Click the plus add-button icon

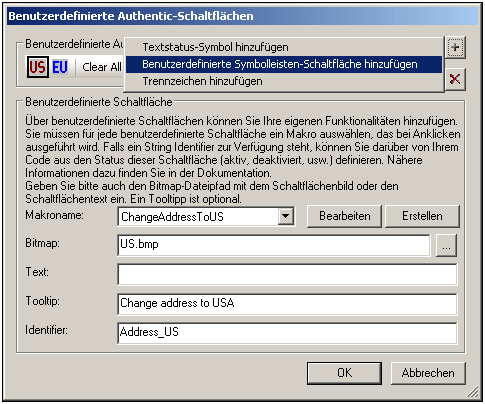pos(455,47)
